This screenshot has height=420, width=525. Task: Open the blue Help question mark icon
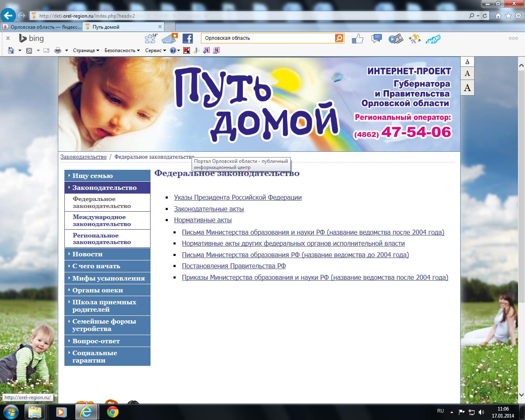[173, 50]
